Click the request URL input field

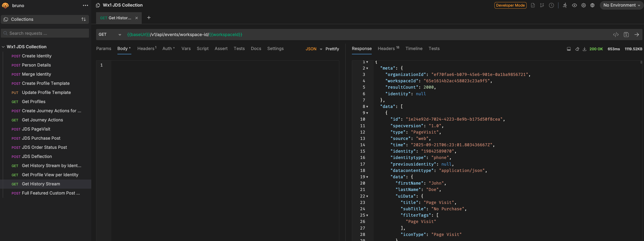(368, 35)
